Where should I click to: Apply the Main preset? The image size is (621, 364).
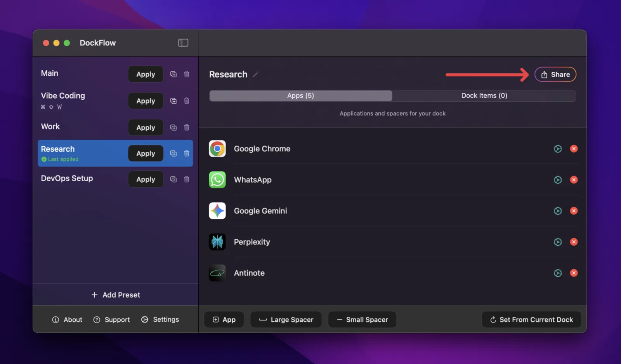coord(146,74)
